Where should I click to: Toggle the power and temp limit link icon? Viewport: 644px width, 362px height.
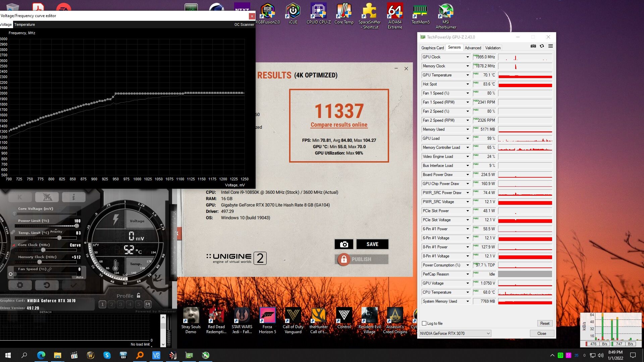(x=12, y=232)
